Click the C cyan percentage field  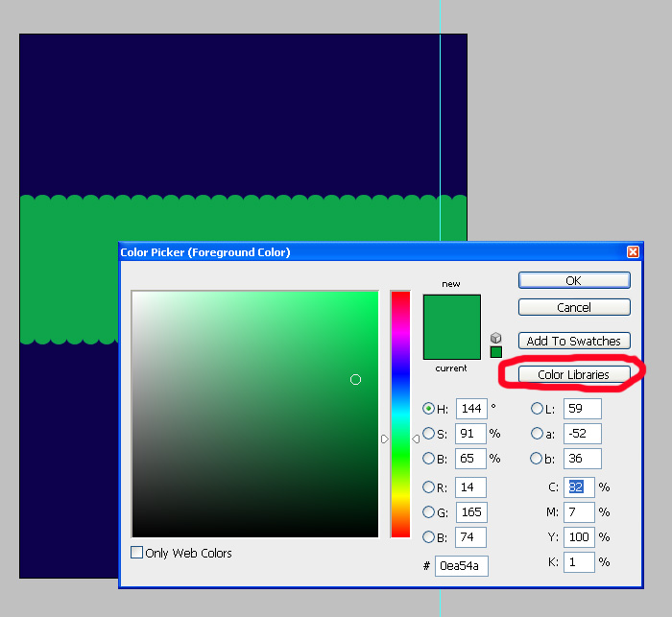(x=579, y=487)
